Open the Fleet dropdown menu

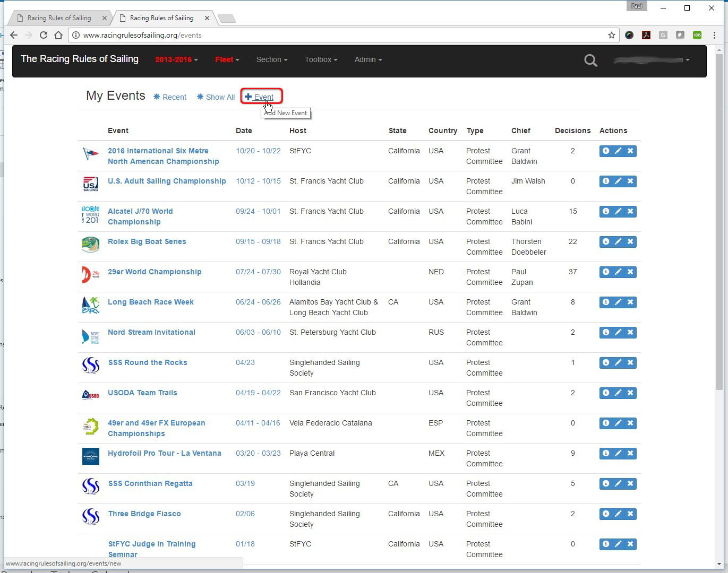coord(227,59)
